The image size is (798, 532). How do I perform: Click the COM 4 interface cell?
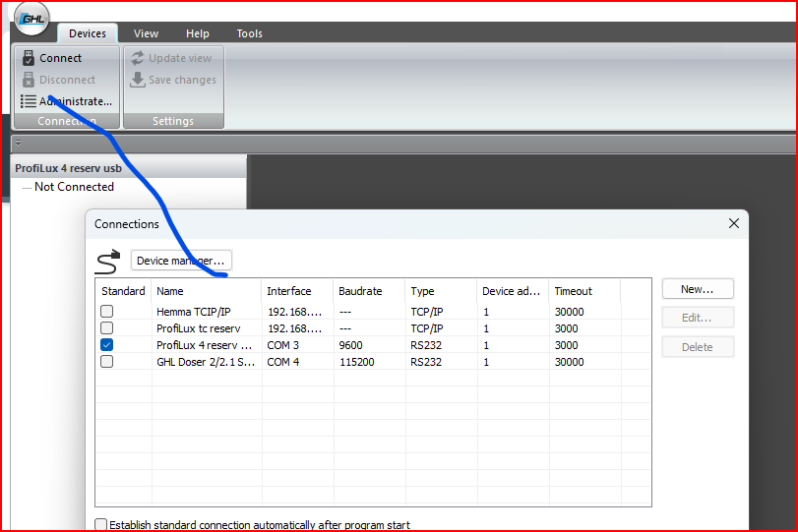click(x=283, y=362)
